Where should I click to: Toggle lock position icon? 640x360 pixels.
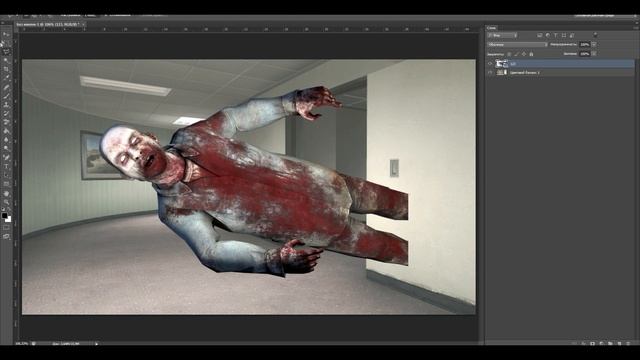pyautogui.click(x=524, y=54)
